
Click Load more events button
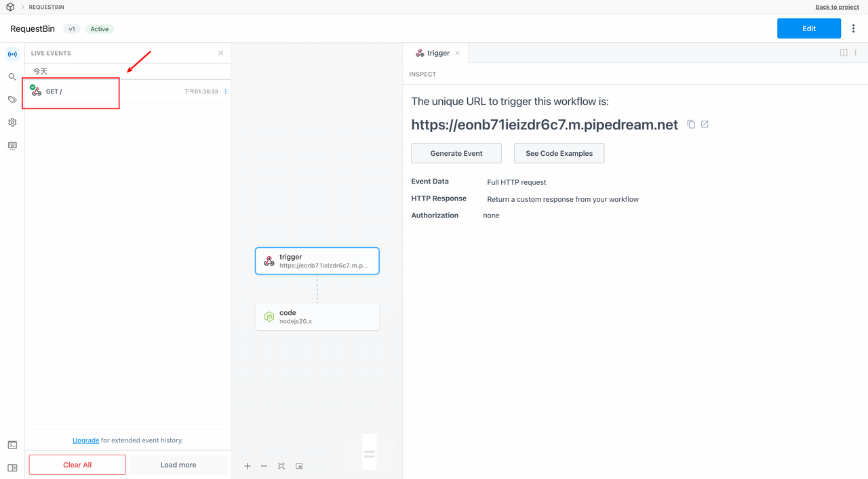click(178, 465)
